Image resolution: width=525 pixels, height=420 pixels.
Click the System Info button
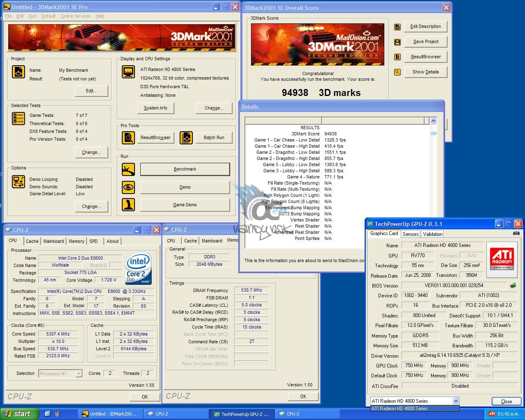[155, 108]
